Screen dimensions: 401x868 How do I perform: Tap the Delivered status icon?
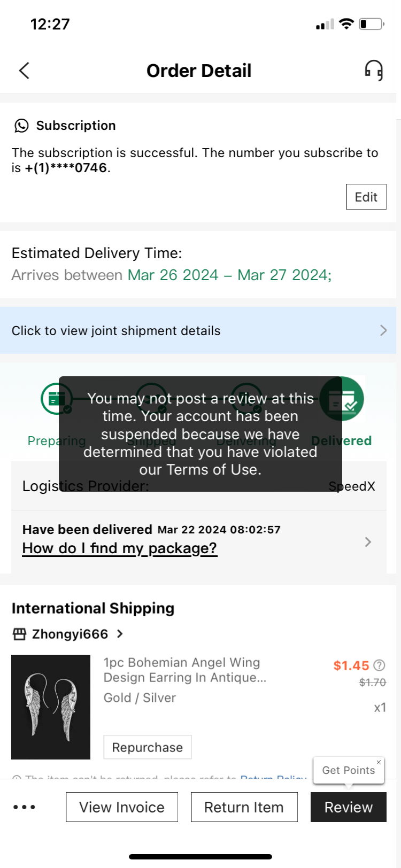point(342,399)
